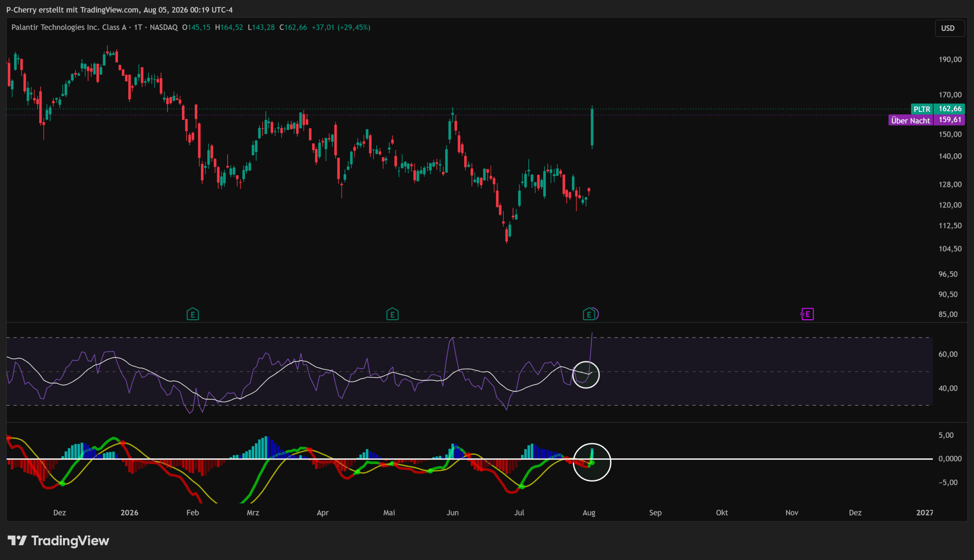
Task: Click the 140,00 price axis label
Action: [950, 156]
